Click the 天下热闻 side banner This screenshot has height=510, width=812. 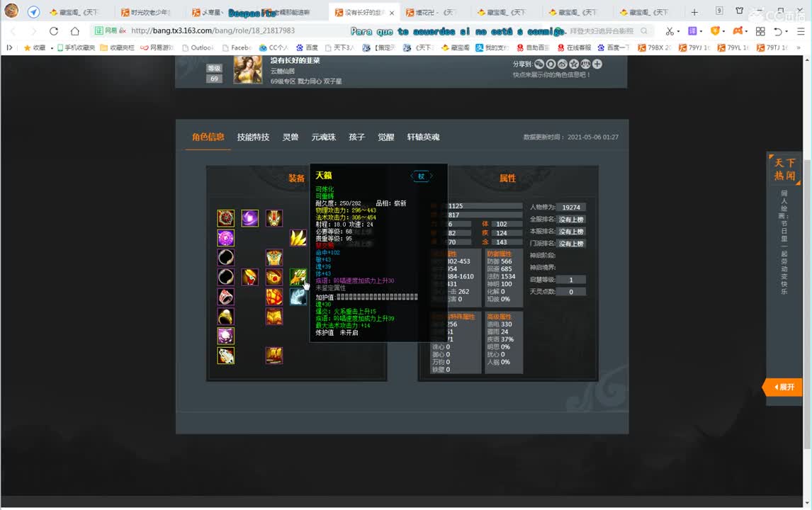coord(784,169)
